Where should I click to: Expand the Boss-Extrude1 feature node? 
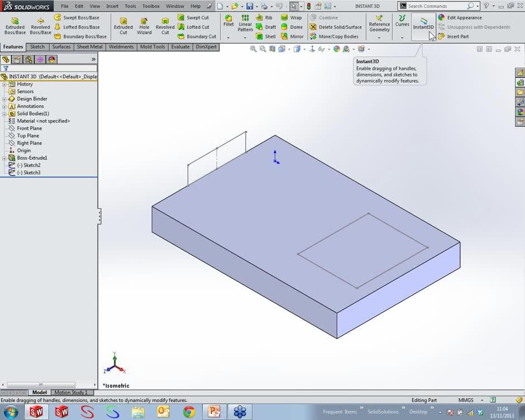[x=4, y=158]
